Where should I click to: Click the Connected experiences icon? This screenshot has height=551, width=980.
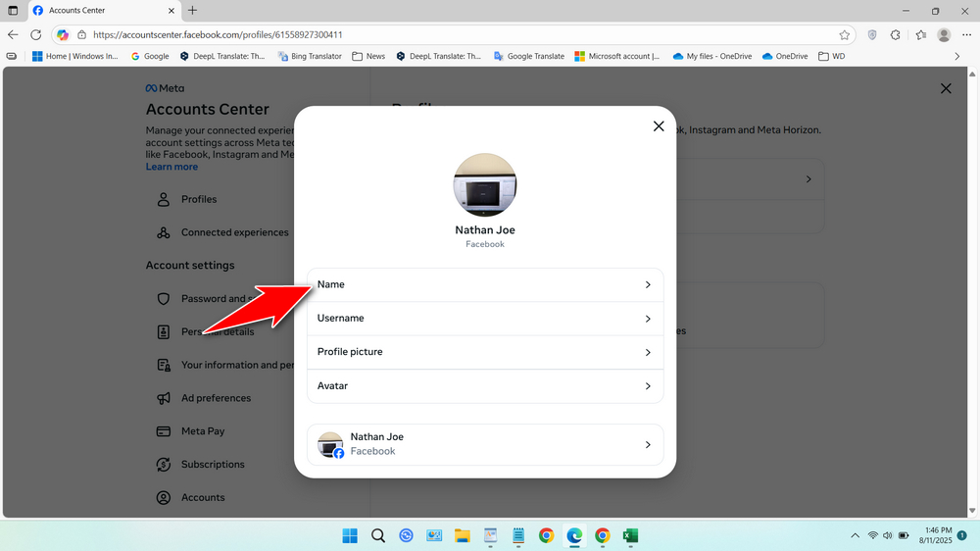point(163,232)
